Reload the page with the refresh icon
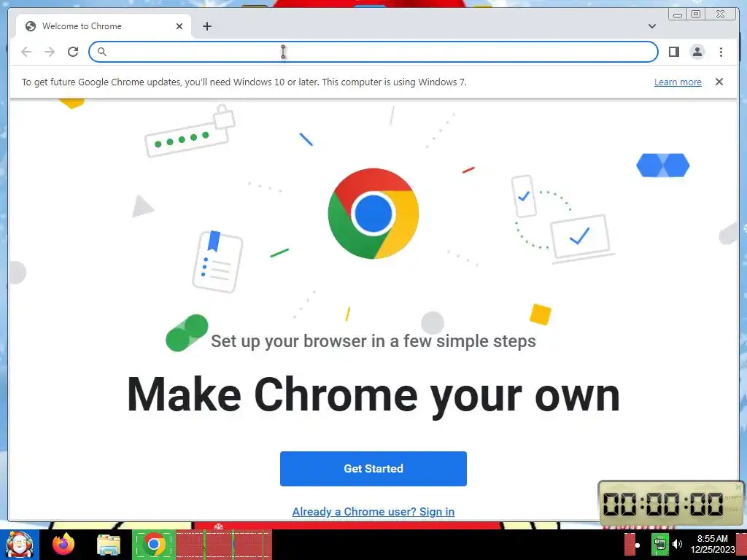The height and width of the screenshot is (560, 747). 73,52
